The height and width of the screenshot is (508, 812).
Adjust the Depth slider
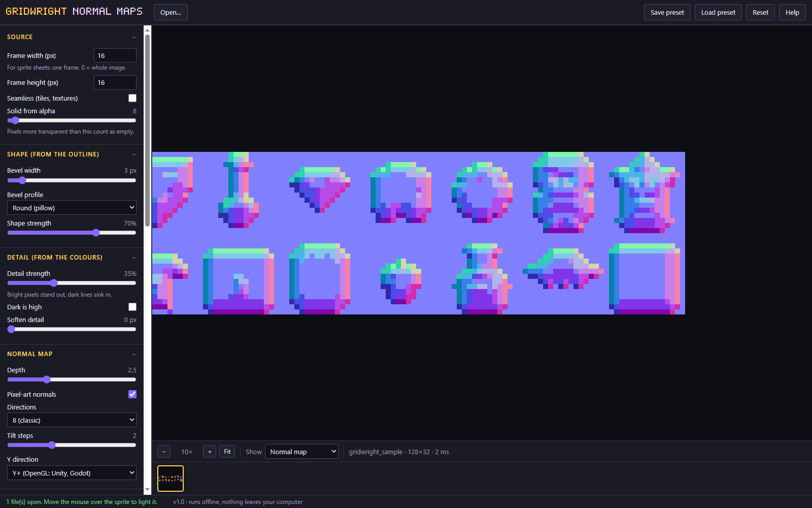(x=72, y=379)
